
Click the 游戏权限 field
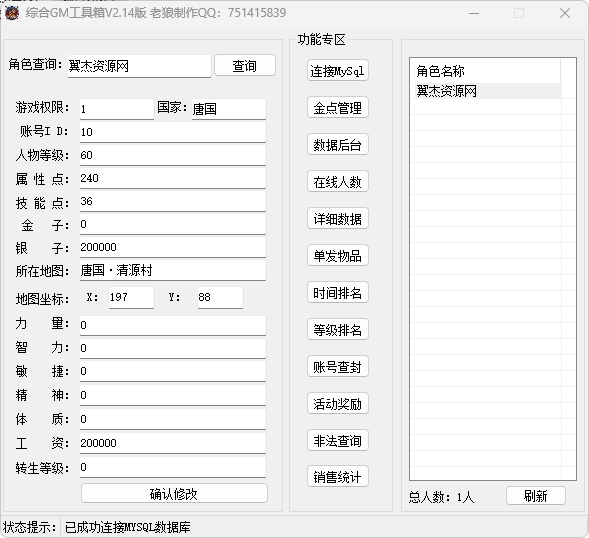(x=117, y=109)
